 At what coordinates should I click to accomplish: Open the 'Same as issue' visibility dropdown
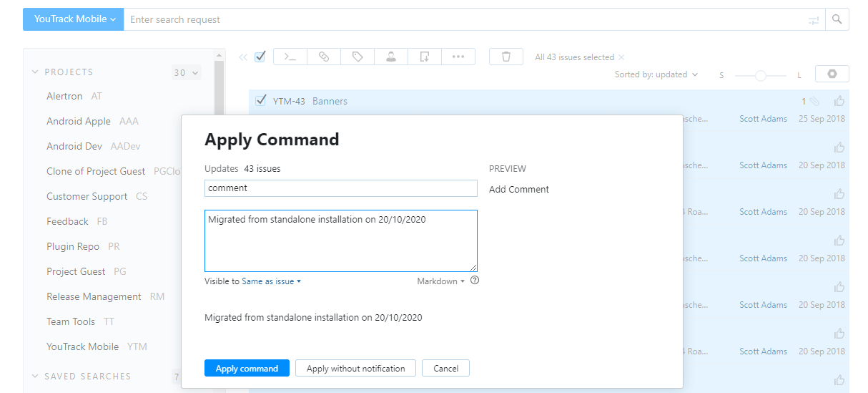click(271, 281)
